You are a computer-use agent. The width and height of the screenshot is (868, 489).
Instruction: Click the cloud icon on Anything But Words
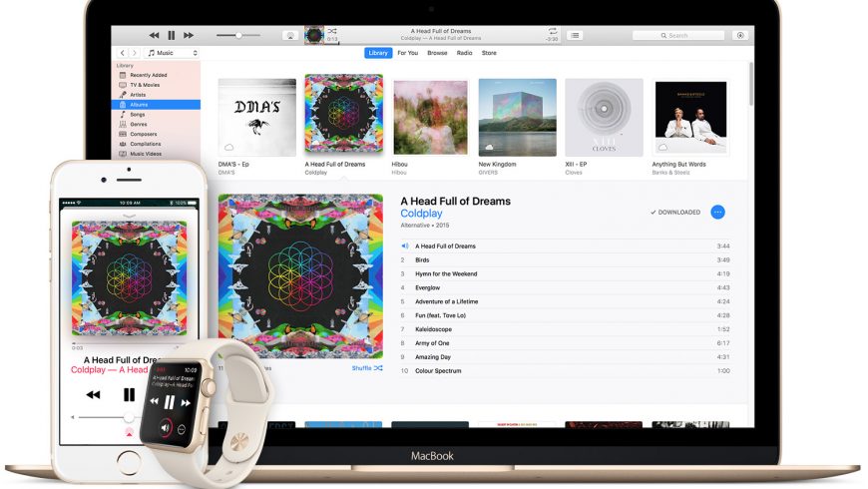662,148
